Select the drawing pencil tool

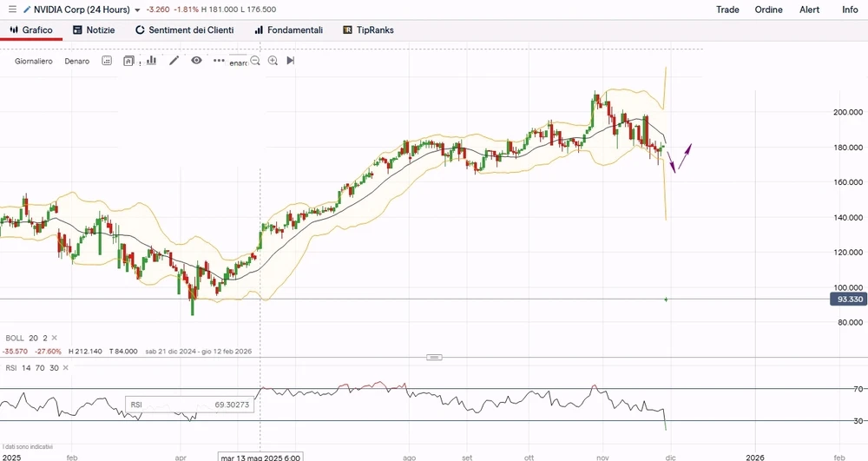(x=174, y=61)
